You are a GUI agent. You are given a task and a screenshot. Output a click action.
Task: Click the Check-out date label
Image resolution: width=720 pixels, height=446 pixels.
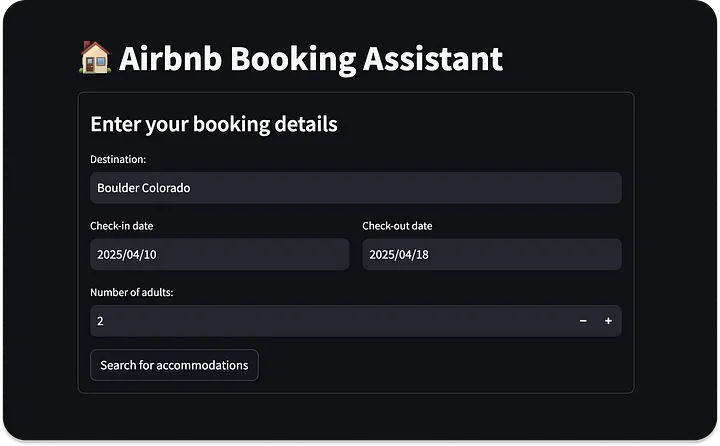tap(397, 226)
